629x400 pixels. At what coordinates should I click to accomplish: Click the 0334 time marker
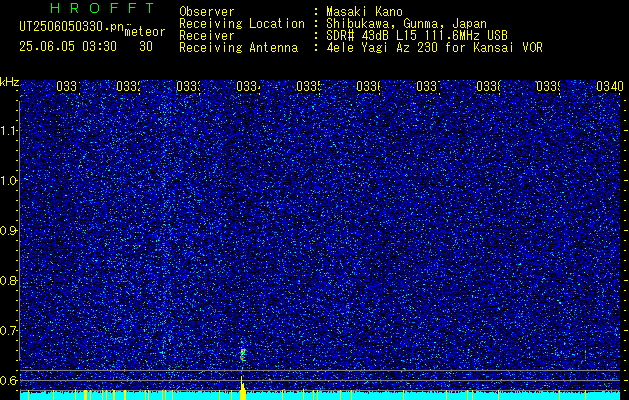[248, 86]
